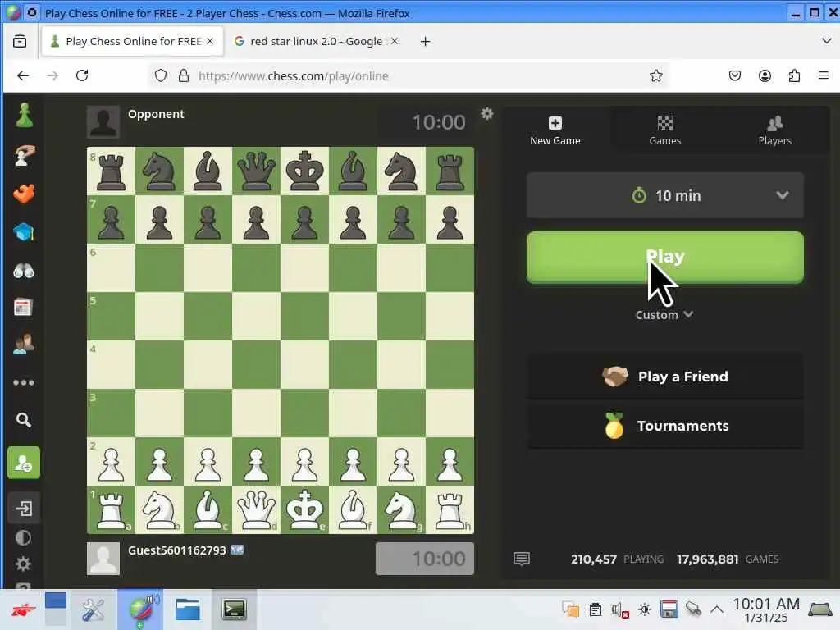Expand the list all tabs chevron
This screenshot has height=630, width=840.
click(x=826, y=41)
